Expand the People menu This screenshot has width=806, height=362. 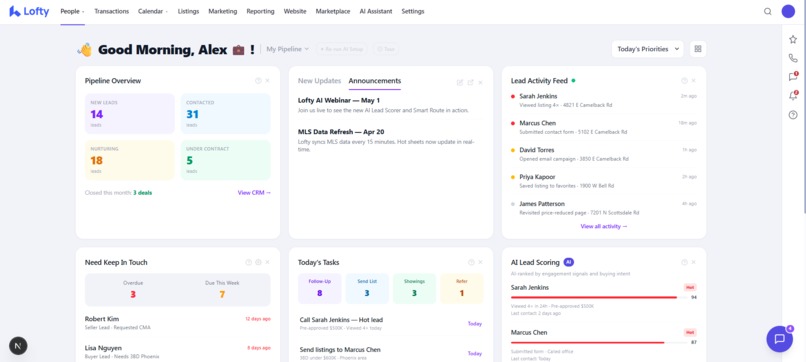click(72, 11)
